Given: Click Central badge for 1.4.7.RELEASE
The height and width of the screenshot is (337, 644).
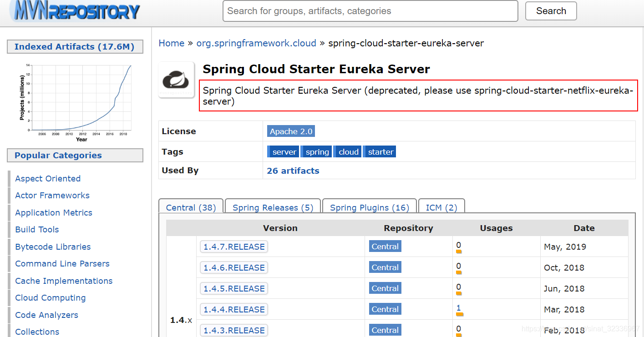Looking at the screenshot, I should [x=385, y=246].
